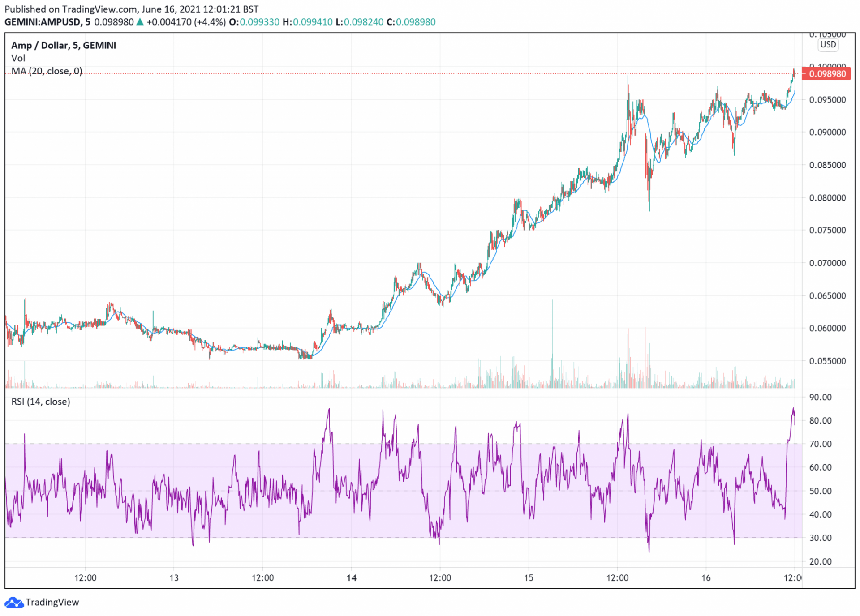Click the date 16 on time axis
Viewport: 860px width, 616px height.
tap(706, 578)
